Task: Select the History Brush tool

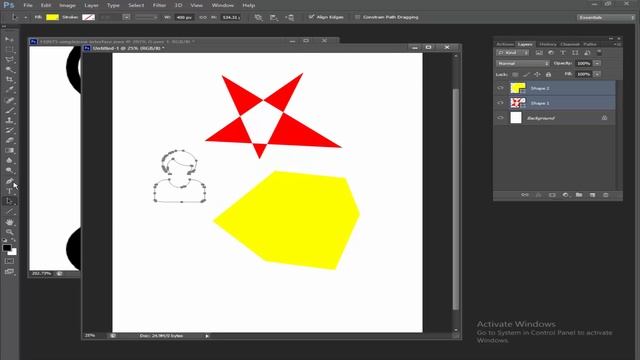Action: [x=10, y=130]
